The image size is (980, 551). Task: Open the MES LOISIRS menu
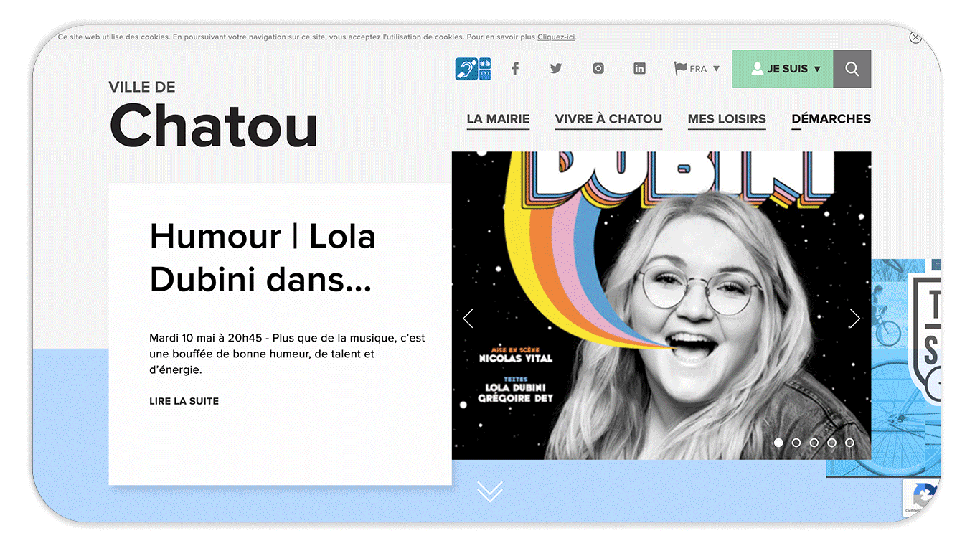click(x=727, y=120)
